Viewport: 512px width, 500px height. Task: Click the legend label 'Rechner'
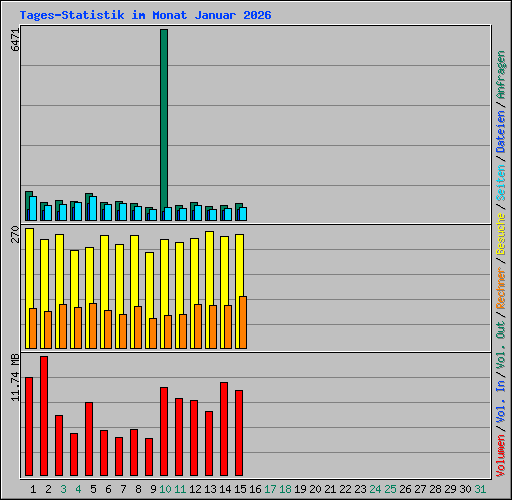[501, 288]
